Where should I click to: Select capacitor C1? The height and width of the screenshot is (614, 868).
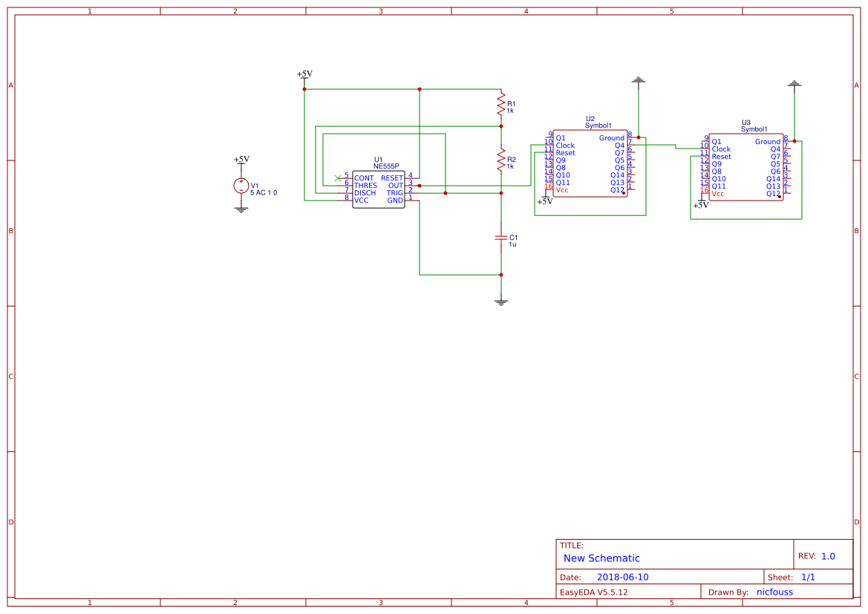[x=501, y=239]
